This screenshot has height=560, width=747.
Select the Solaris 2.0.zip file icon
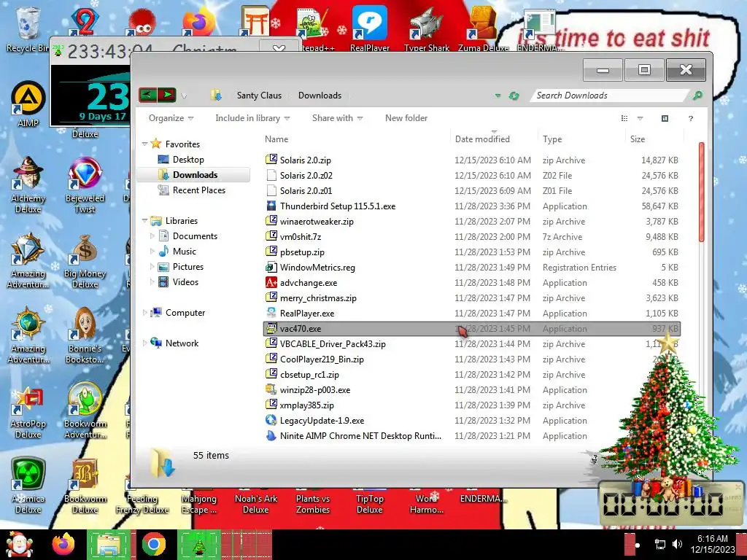click(x=271, y=160)
